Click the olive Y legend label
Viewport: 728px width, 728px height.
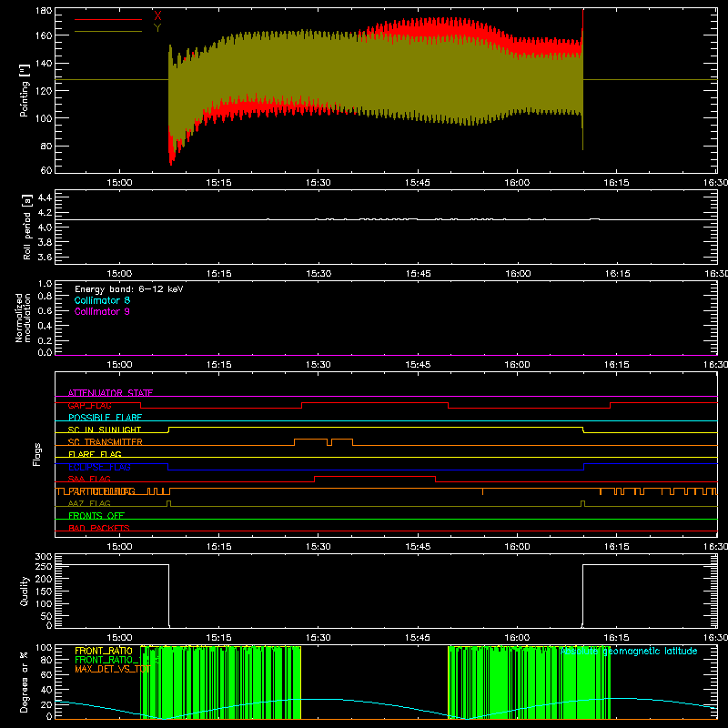click(x=157, y=28)
